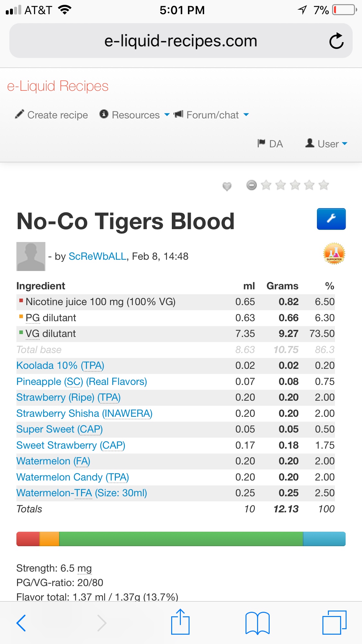Screen dimensions: 362x644
Task: Rate the recipe five stars
Action: tap(323, 185)
